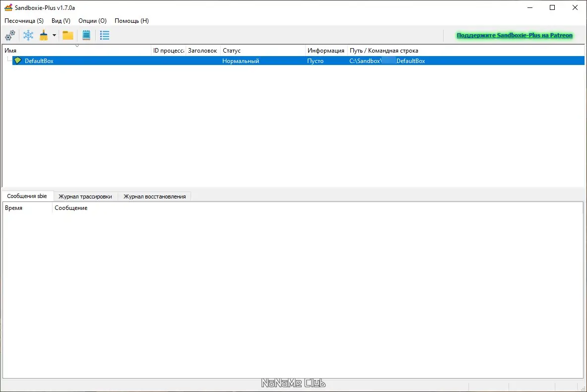Click the Время column header
This screenshot has width=587, height=392.
coord(27,208)
